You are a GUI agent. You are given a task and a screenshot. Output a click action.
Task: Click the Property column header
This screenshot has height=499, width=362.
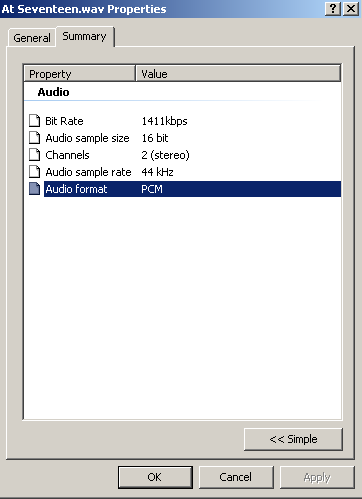pyautogui.click(x=80, y=73)
